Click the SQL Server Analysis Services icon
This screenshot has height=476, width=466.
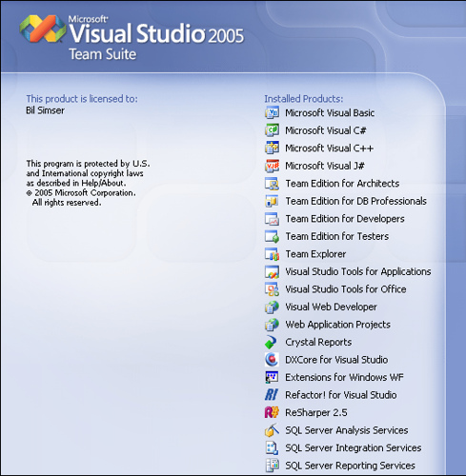coord(272,430)
